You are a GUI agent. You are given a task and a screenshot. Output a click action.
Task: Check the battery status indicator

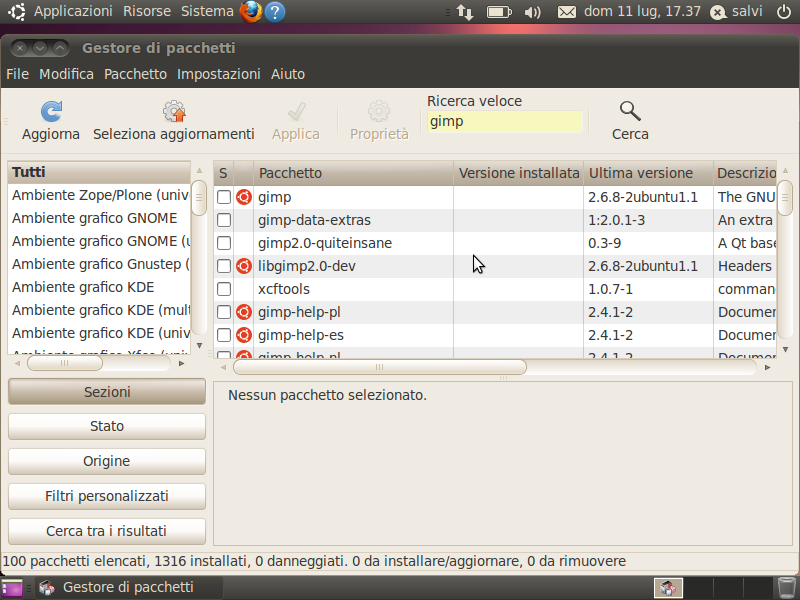[499, 12]
